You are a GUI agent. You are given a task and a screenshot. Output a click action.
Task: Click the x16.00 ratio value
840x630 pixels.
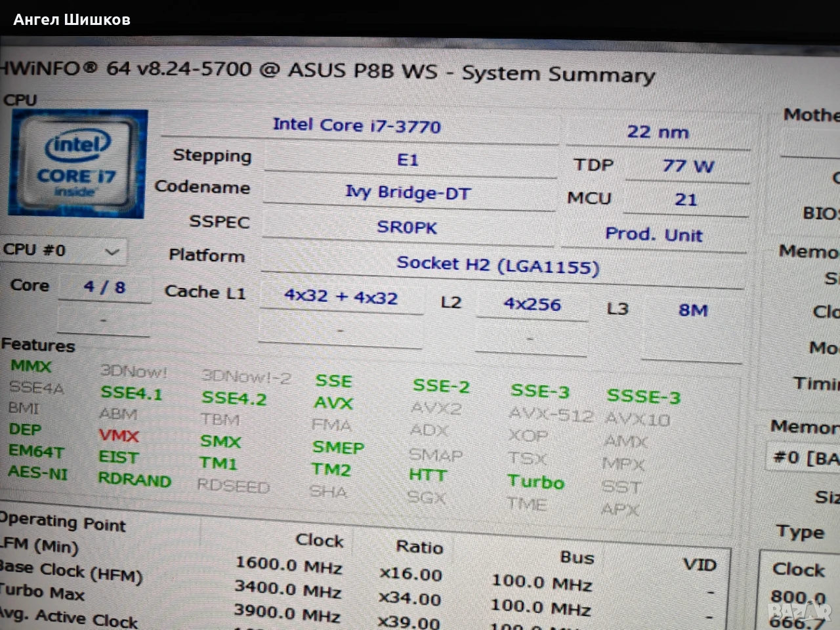pos(411,573)
